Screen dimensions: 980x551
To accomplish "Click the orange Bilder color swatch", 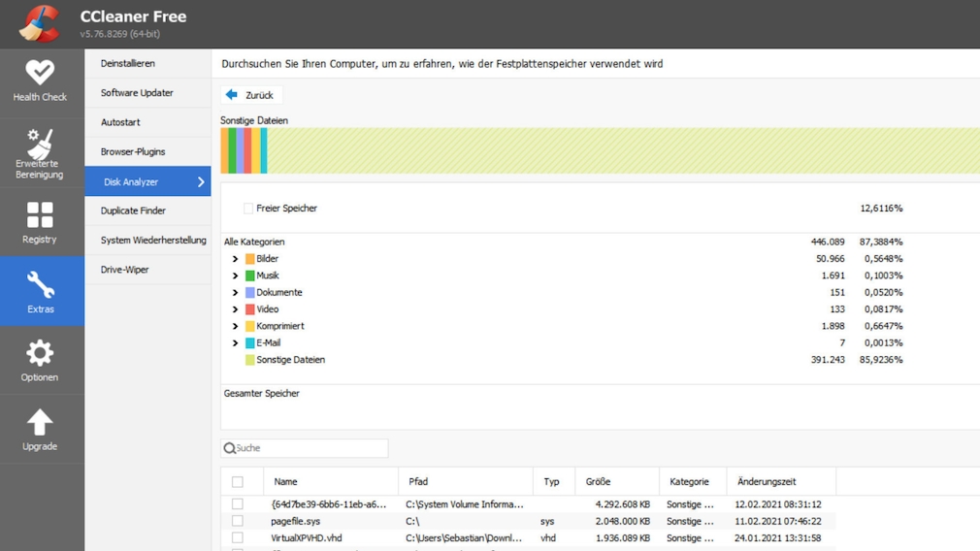I will pos(250,259).
